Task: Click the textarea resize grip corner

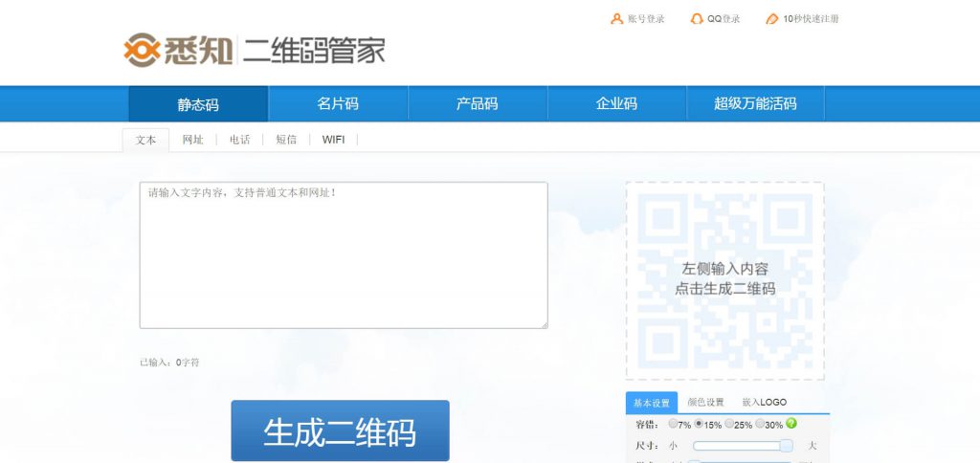Action: pyautogui.click(x=545, y=325)
